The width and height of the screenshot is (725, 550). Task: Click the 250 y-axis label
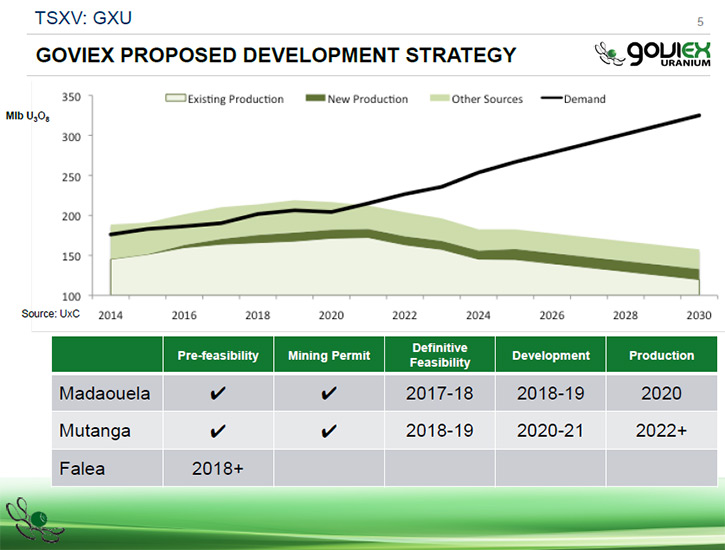coord(71,177)
